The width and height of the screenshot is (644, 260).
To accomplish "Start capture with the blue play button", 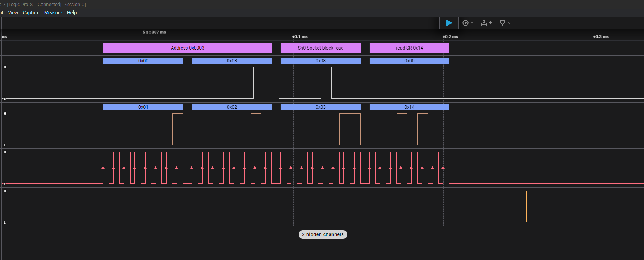I will (449, 23).
